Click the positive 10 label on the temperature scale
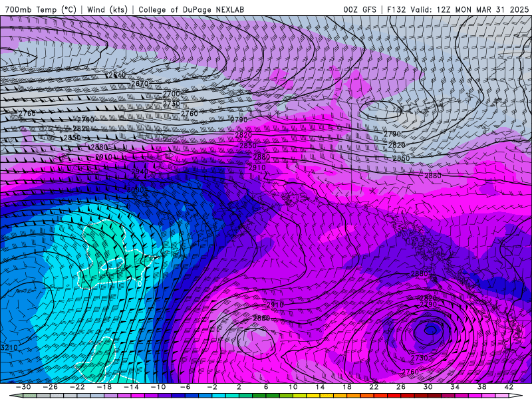Screen dimensions: 532x399 [293, 387]
